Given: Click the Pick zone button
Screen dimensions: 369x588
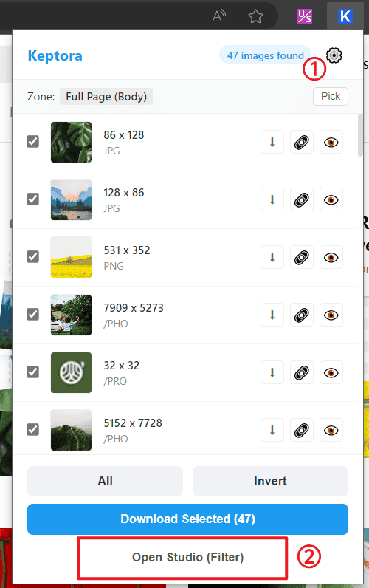Looking at the screenshot, I should [331, 96].
